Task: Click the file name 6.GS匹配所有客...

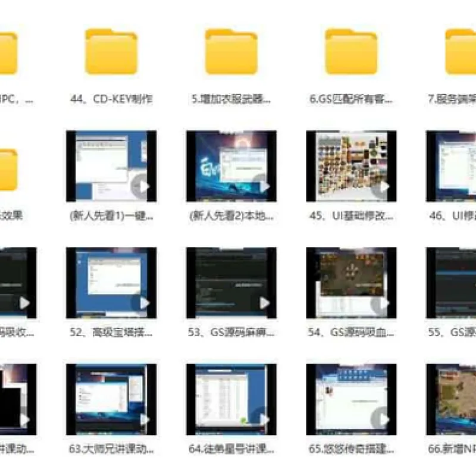Action: [351, 99]
